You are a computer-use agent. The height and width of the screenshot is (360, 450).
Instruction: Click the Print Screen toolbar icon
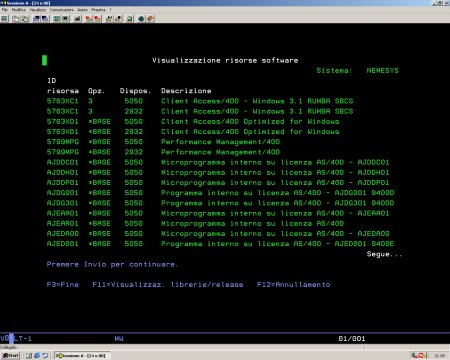pos(4,19)
